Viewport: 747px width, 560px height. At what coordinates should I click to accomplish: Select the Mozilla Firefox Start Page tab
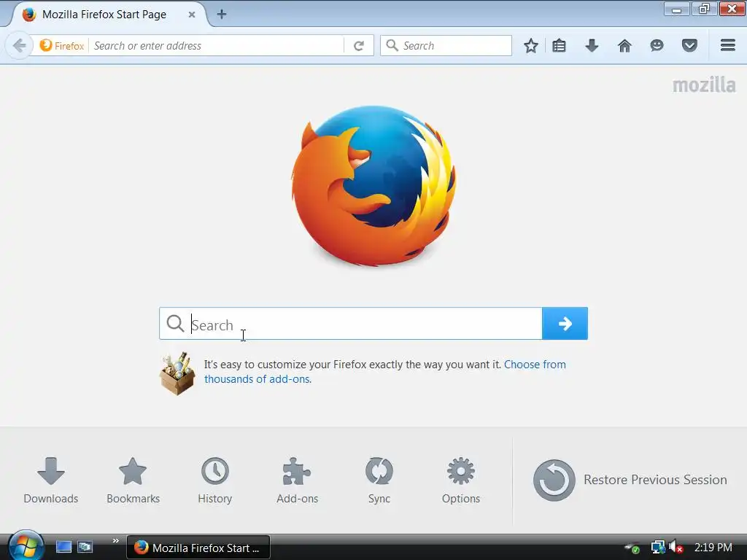[109, 15]
